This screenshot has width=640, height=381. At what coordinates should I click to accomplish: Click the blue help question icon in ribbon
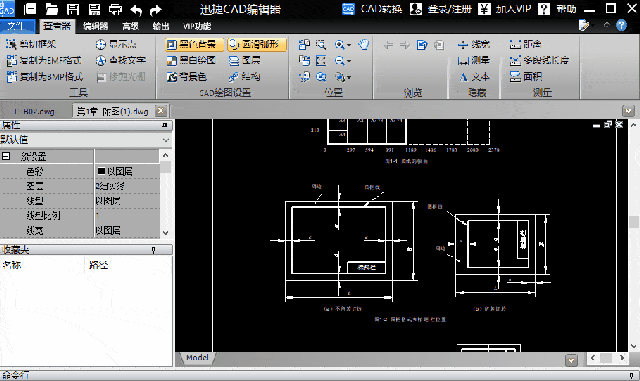[621, 26]
